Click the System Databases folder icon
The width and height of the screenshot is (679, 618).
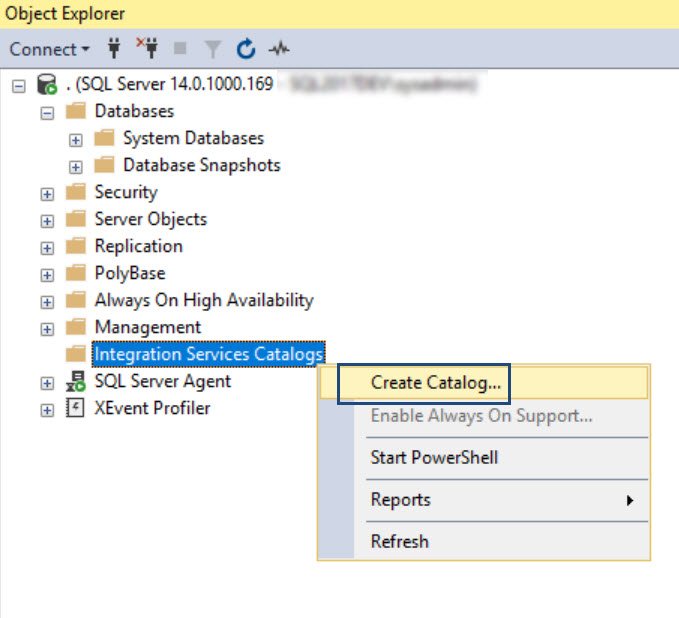(x=104, y=138)
